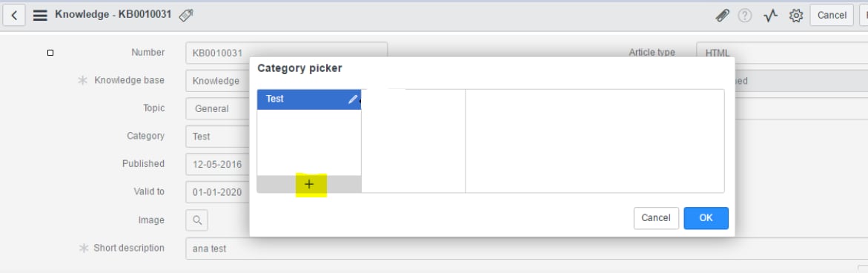The image size is (868, 273).
Task: Click the tag icon beside KB0010031
Action: click(187, 16)
